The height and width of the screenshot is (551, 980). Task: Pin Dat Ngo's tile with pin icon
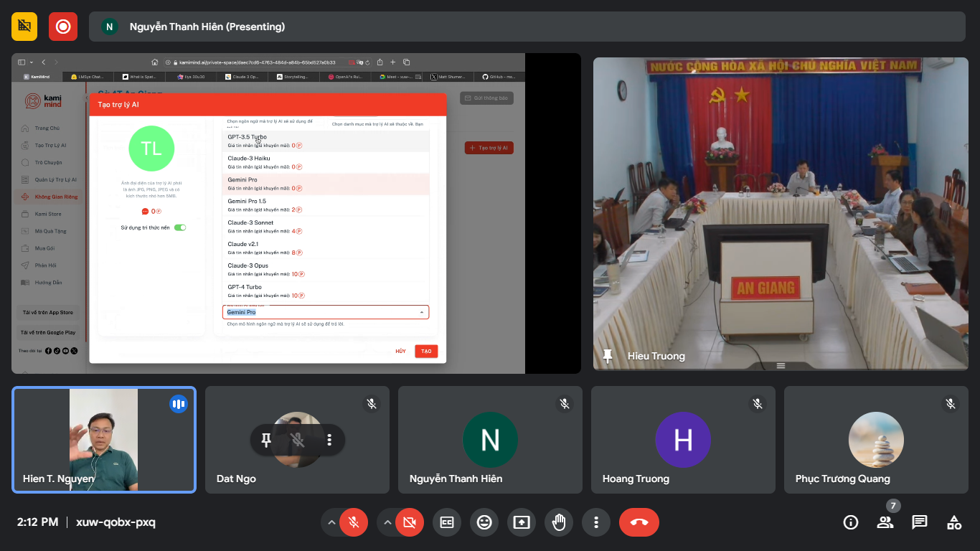click(266, 440)
